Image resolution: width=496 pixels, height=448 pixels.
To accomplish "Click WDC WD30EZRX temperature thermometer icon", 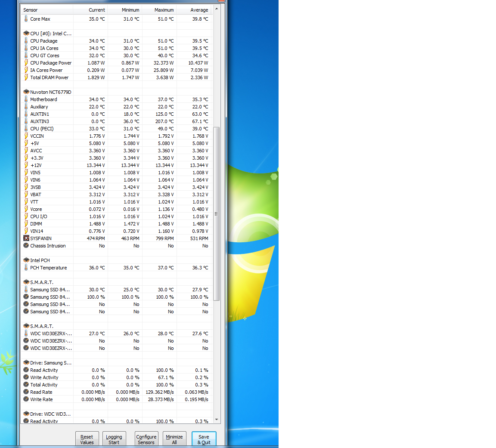I will coord(26,333).
